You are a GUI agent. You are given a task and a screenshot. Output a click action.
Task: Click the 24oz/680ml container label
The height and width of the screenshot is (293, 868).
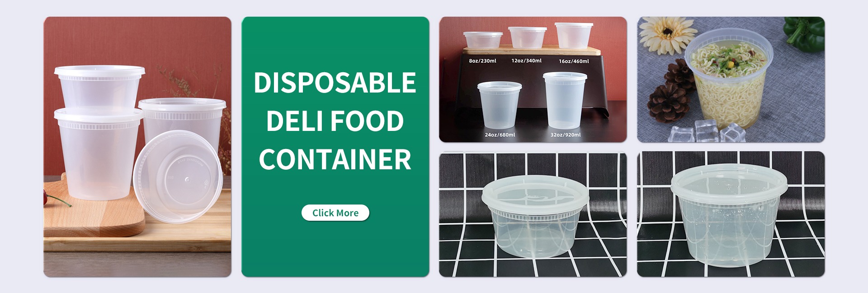click(500, 135)
